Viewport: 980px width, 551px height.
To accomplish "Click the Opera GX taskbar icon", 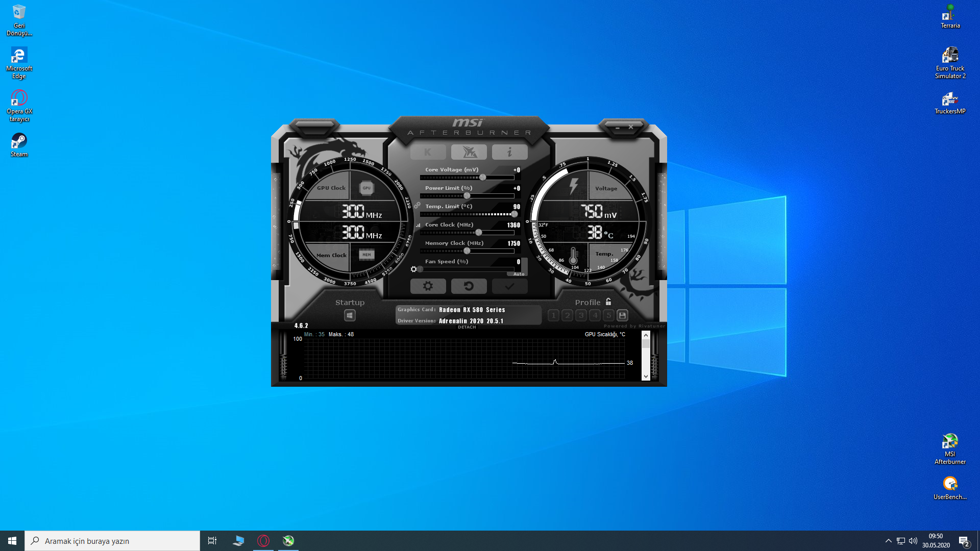I will pos(263,541).
